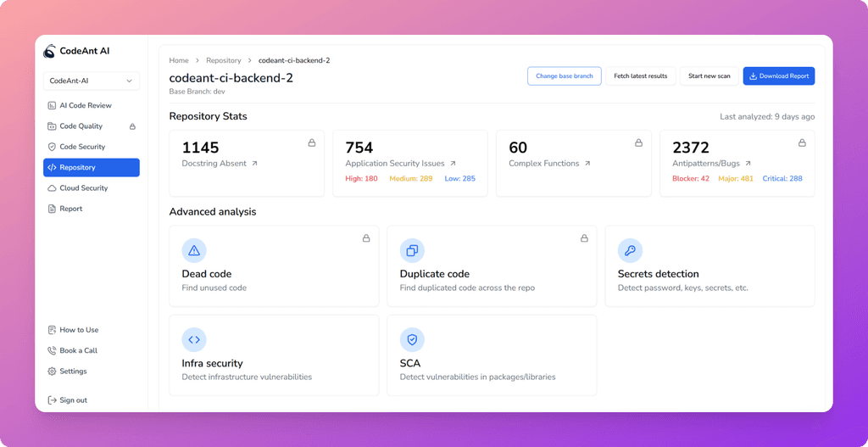Click the Code Security shield icon
Viewport: 868px width, 447px height.
click(52, 147)
